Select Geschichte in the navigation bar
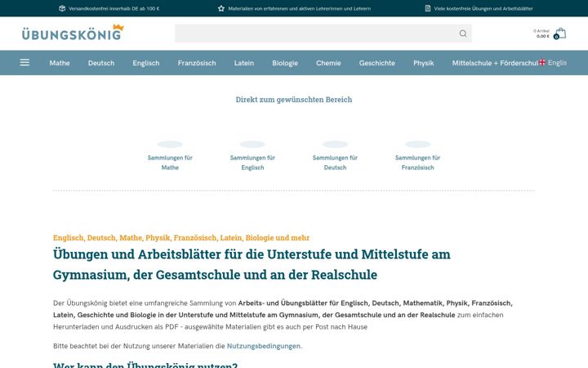The height and width of the screenshot is (368, 588). 376,63
